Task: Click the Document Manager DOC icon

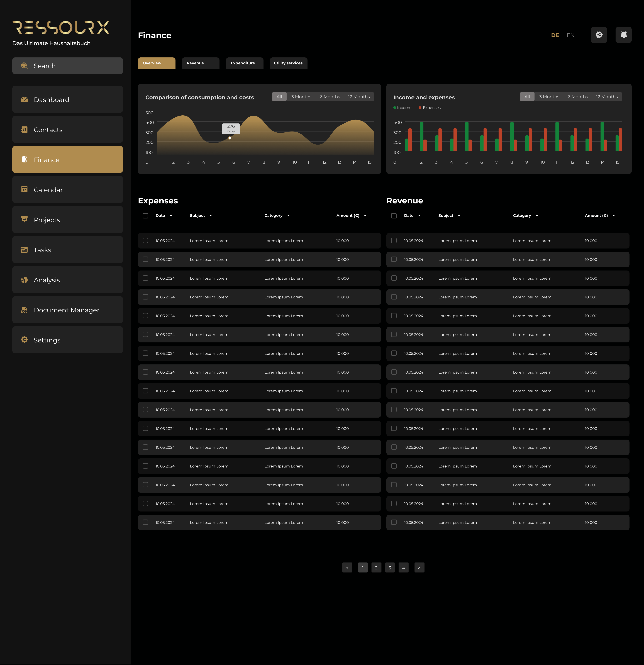Action: pyautogui.click(x=25, y=310)
